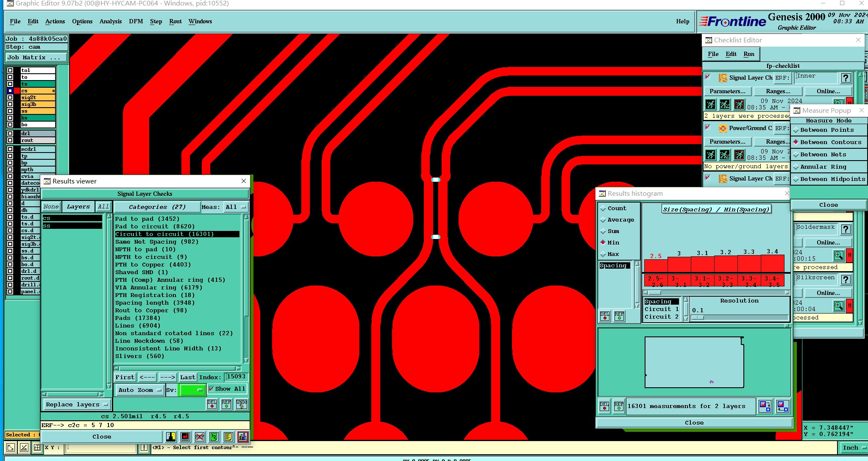Open help question mark for Signal Layer check
Image resolution: width=868 pixels, height=461 pixels.
pyautogui.click(x=846, y=78)
